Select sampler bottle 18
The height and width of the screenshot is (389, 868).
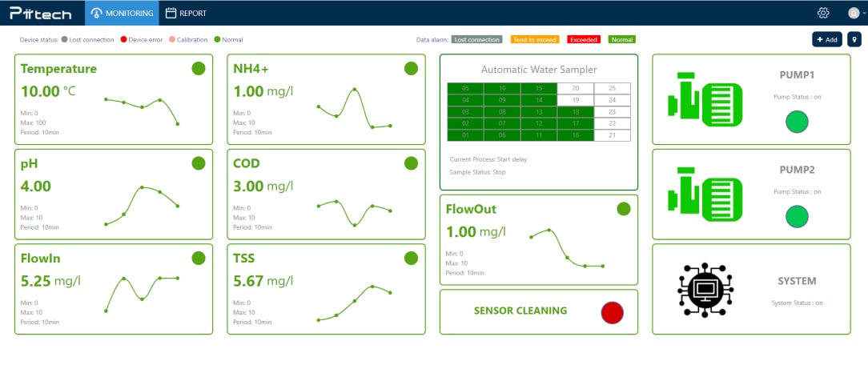coord(576,112)
